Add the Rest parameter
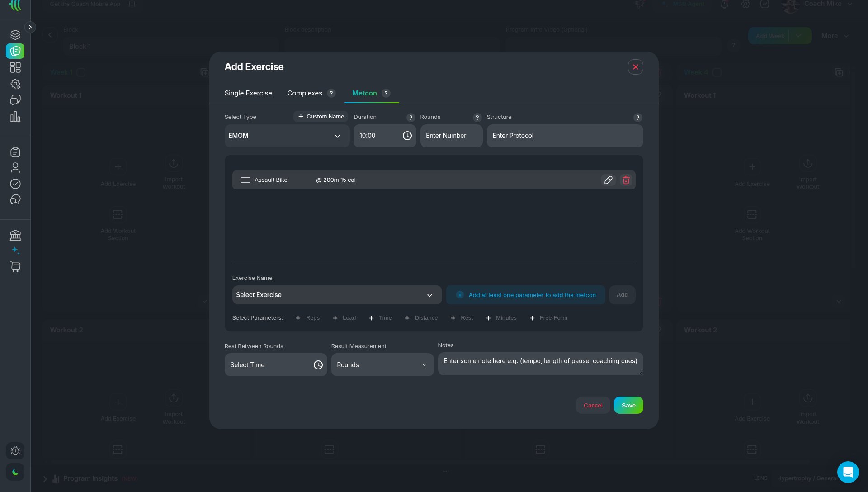 [x=462, y=318]
